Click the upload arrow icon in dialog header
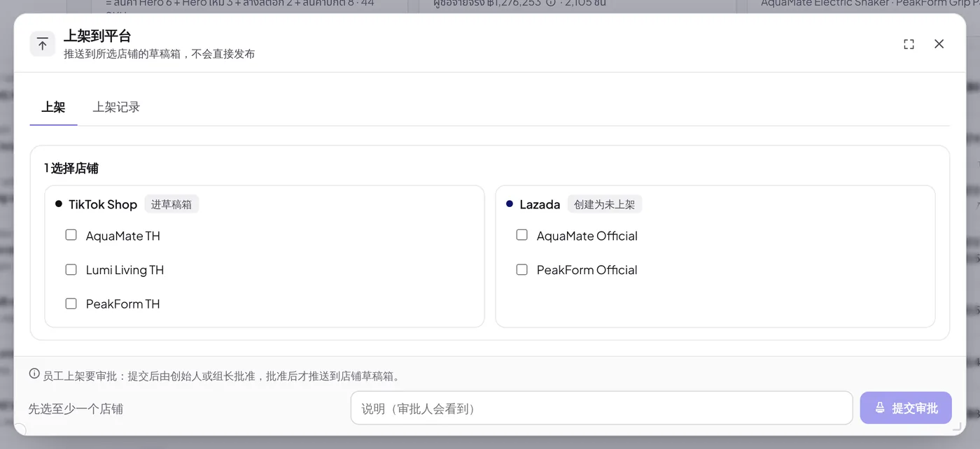The image size is (980, 449). coord(43,44)
